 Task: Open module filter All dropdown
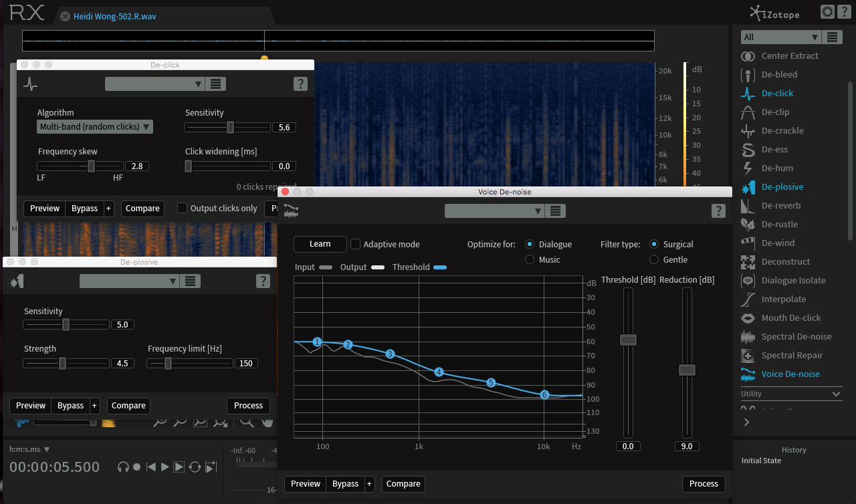point(780,37)
